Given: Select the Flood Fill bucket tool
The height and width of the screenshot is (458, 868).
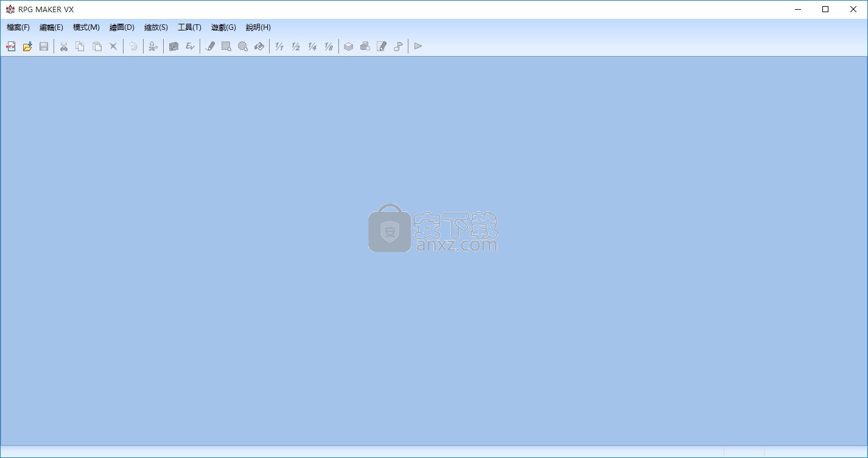Looking at the screenshot, I should tap(259, 46).
